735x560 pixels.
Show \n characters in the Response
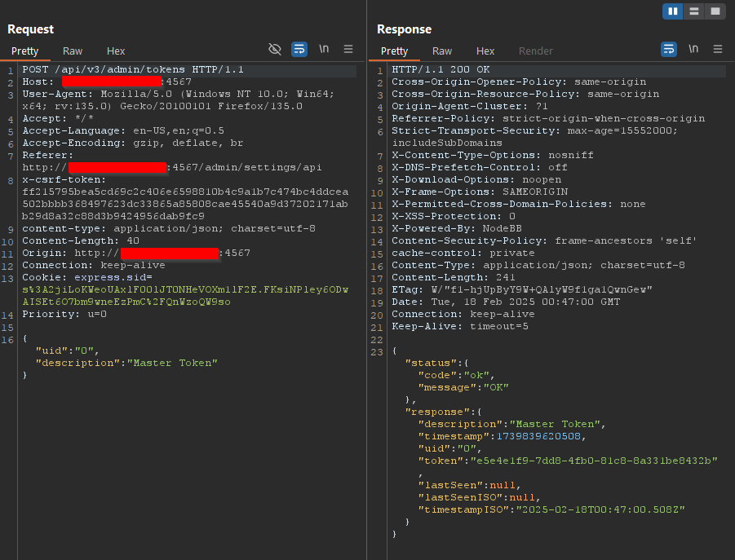pyautogui.click(x=692, y=49)
